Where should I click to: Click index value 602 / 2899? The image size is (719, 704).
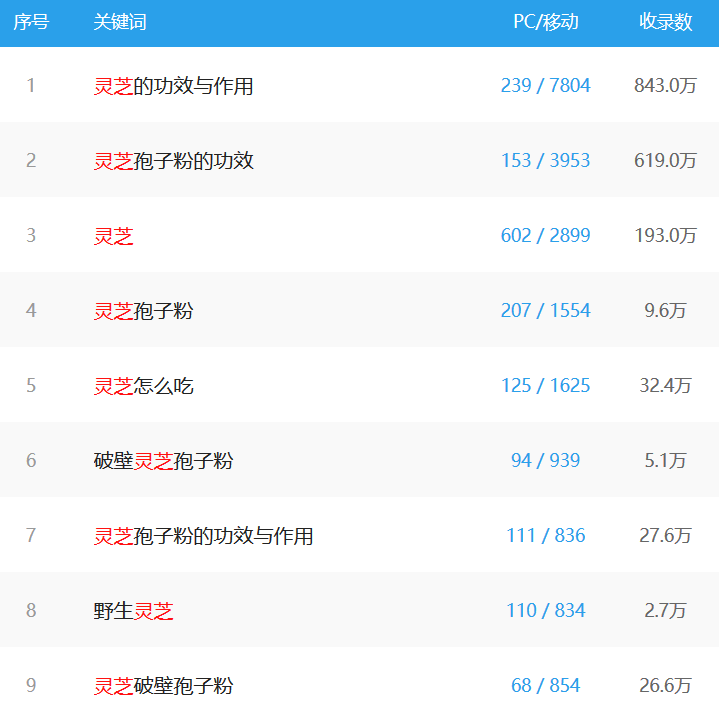[546, 235]
